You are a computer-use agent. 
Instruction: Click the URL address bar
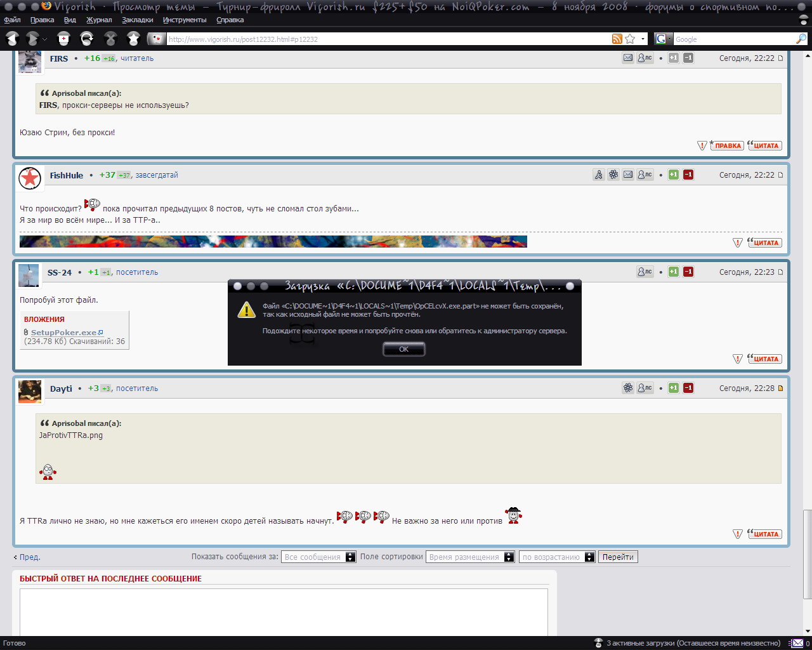tap(388, 39)
